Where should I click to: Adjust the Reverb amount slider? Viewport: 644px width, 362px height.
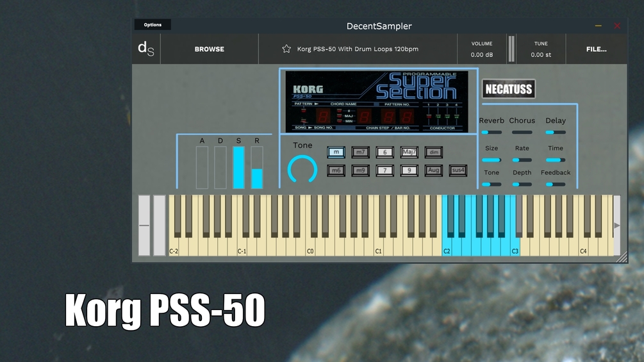(x=491, y=132)
